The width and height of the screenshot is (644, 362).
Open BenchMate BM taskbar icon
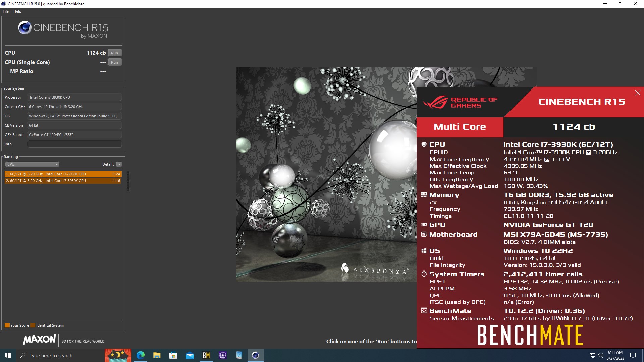click(206, 355)
